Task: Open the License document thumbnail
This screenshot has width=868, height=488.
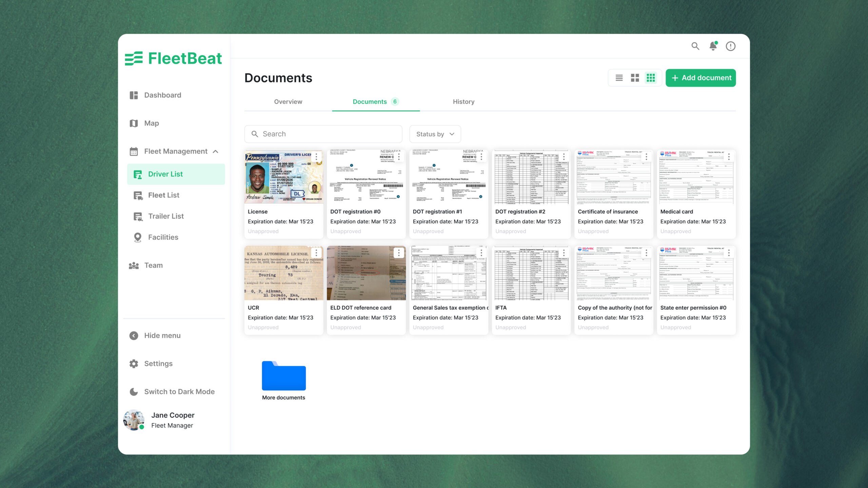Action: [x=284, y=177]
